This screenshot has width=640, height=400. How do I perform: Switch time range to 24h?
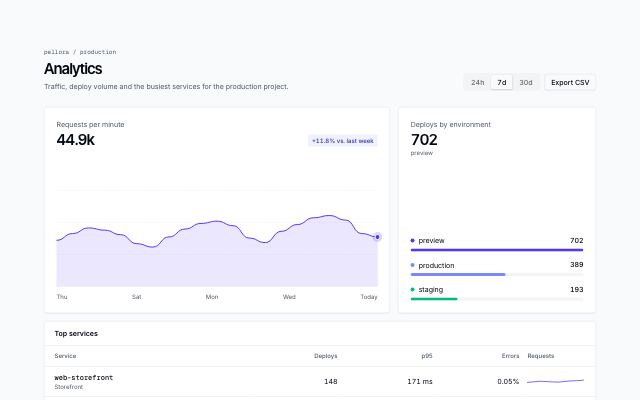tap(478, 82)
